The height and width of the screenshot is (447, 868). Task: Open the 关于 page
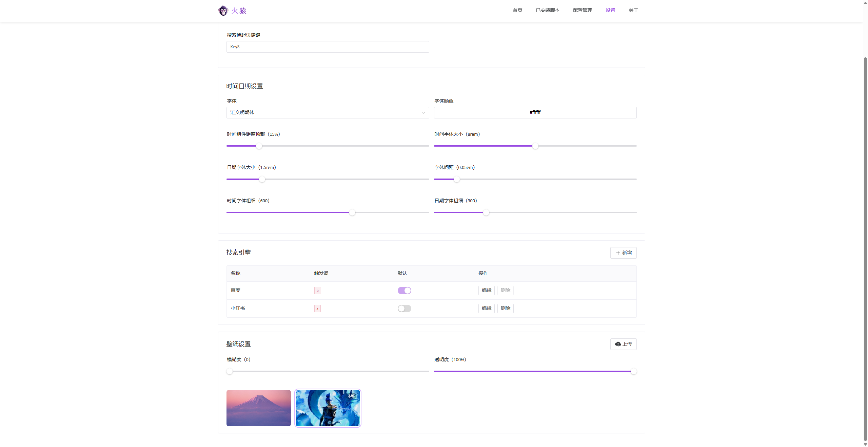[x=633, y=10]
